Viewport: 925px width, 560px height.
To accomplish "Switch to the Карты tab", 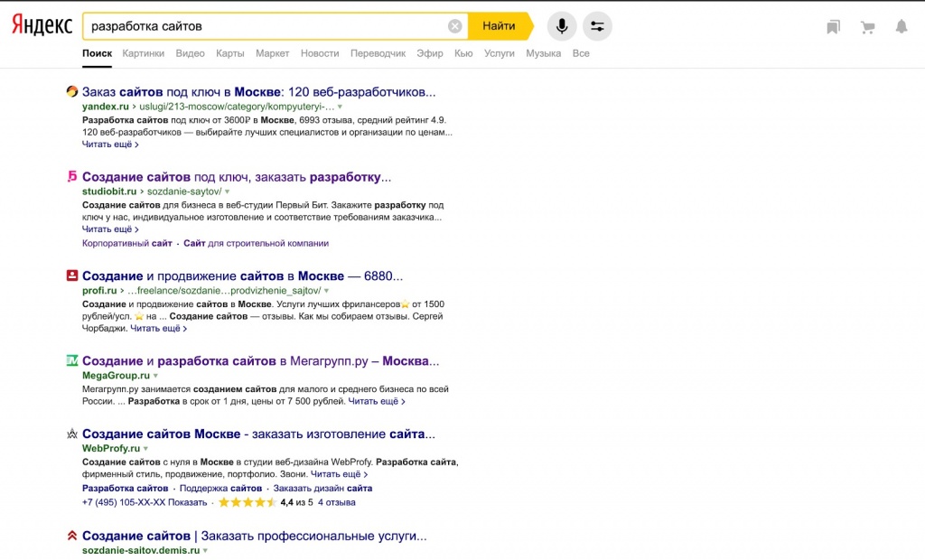I will click(230, 53).
